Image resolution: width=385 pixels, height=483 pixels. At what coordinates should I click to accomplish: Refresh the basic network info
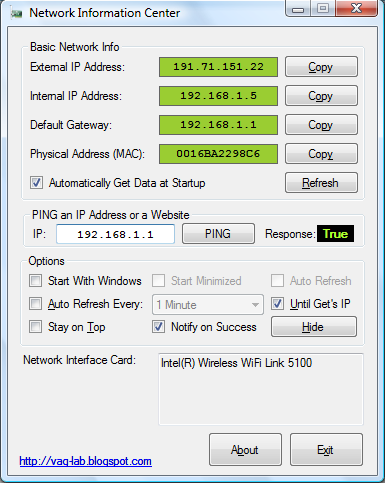tap(321, 183)
